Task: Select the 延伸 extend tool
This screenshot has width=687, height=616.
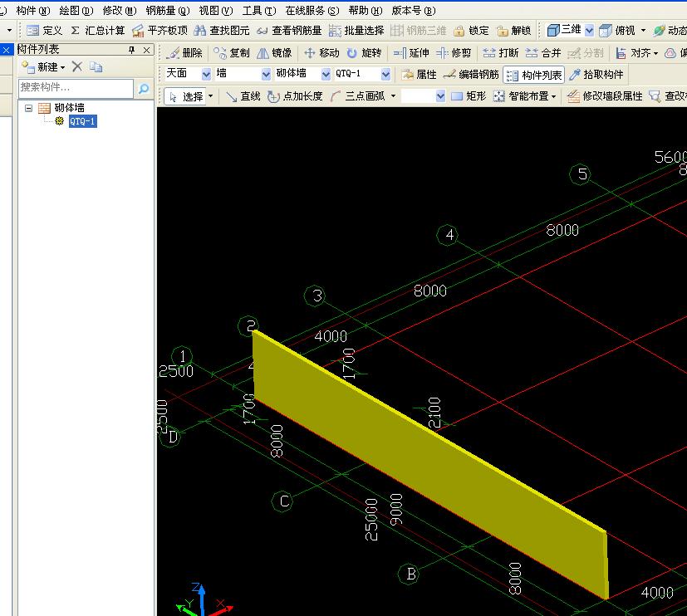Action: (x=411, y=53)
